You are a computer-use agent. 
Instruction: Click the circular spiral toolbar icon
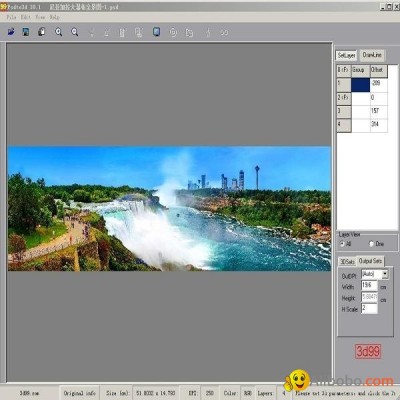(x=173, y=32)
